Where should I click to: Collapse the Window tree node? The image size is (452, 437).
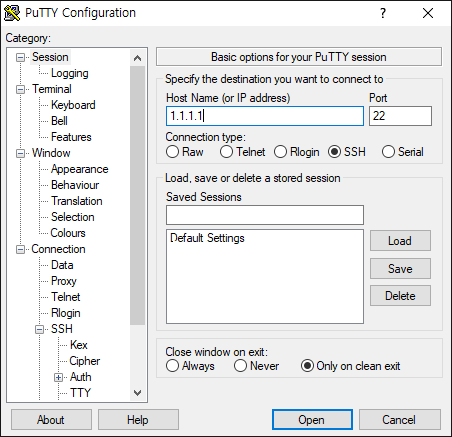pyautogui.click(x=21, y=153)
